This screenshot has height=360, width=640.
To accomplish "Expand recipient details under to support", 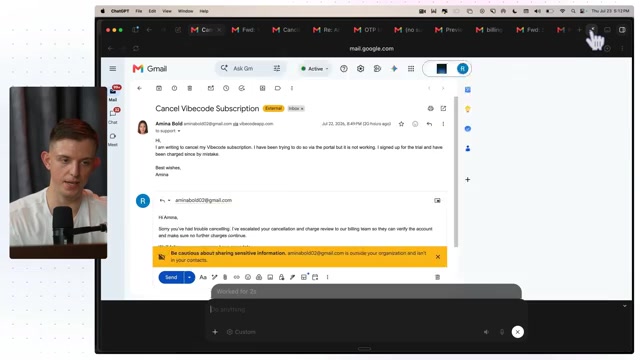I will coord(179,131).
